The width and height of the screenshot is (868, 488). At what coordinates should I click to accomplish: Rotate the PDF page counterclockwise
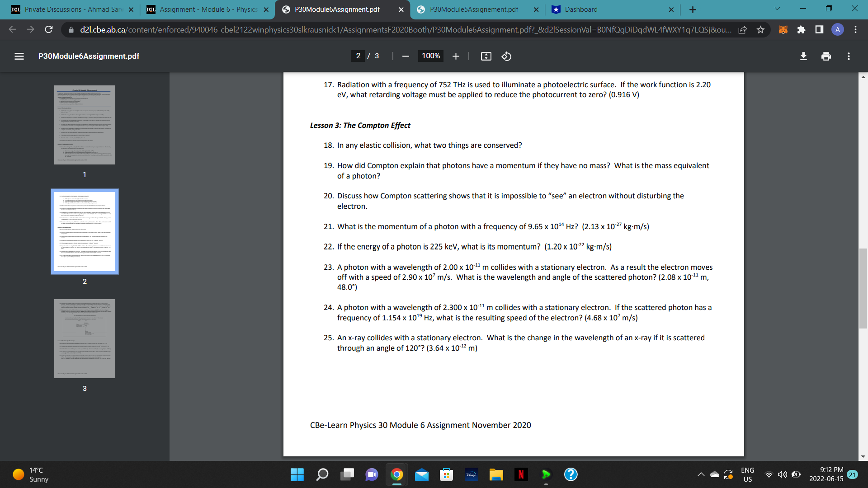[x=506, y=56]
